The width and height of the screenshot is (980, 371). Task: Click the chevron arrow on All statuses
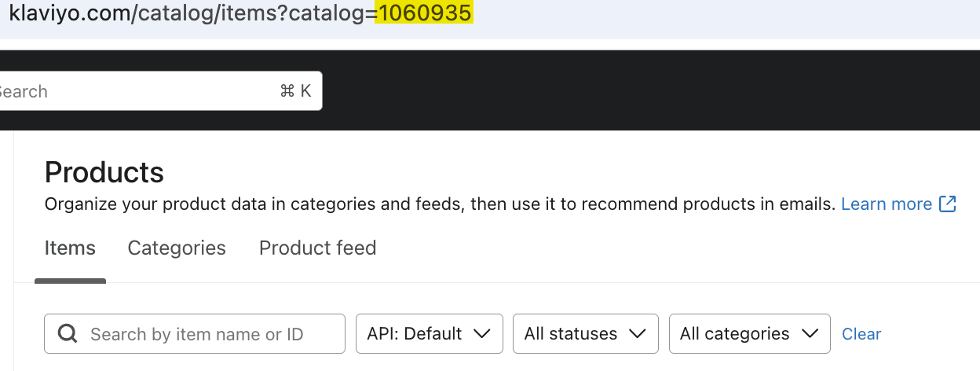(638, 334)
